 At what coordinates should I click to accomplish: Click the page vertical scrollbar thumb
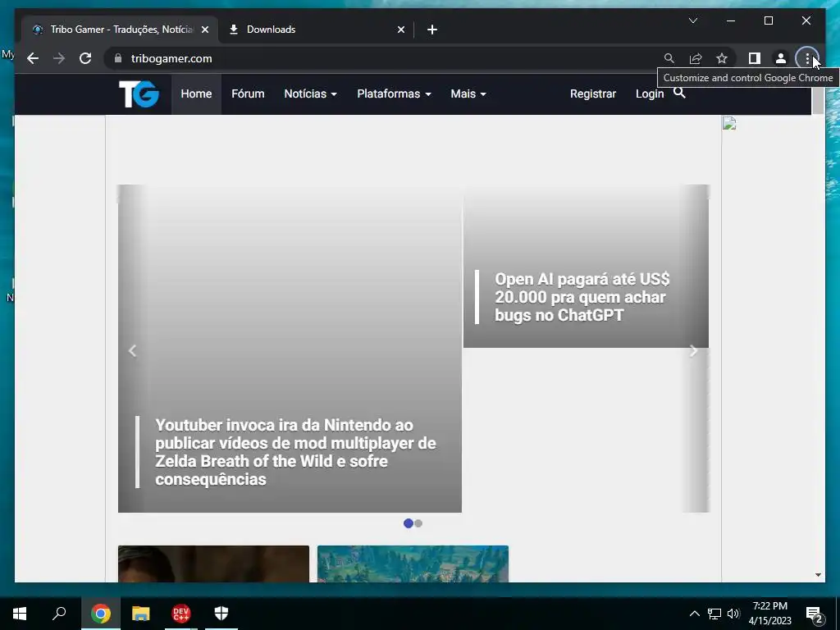pyautogui.click(x=818, y=101)
